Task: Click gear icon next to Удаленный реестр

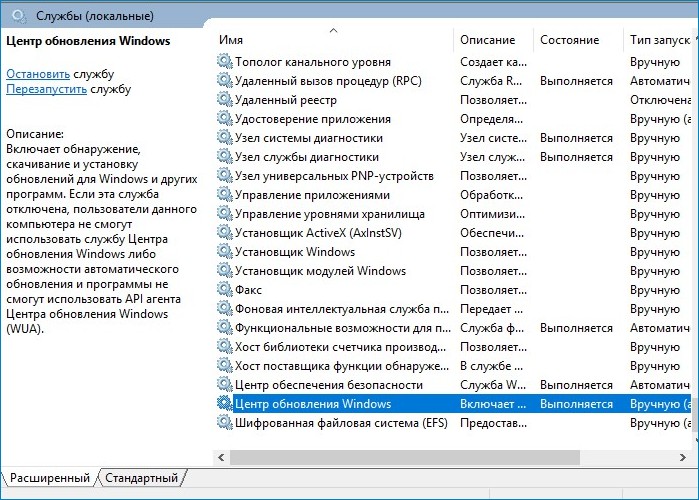Action: (224, 100)
